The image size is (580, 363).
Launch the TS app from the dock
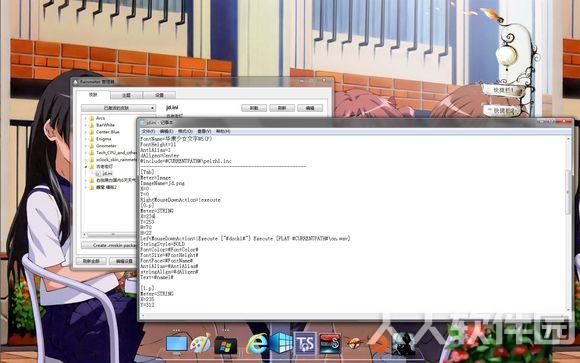(306, 344)
